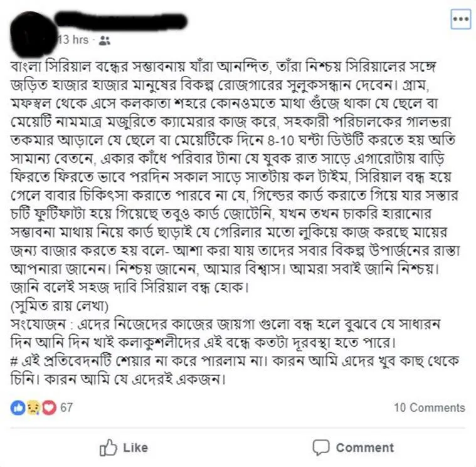The width and height of the screenshot is (476, 467).
Task: Click the friends audience icon beside the timestamp
Action: [105, 40]
